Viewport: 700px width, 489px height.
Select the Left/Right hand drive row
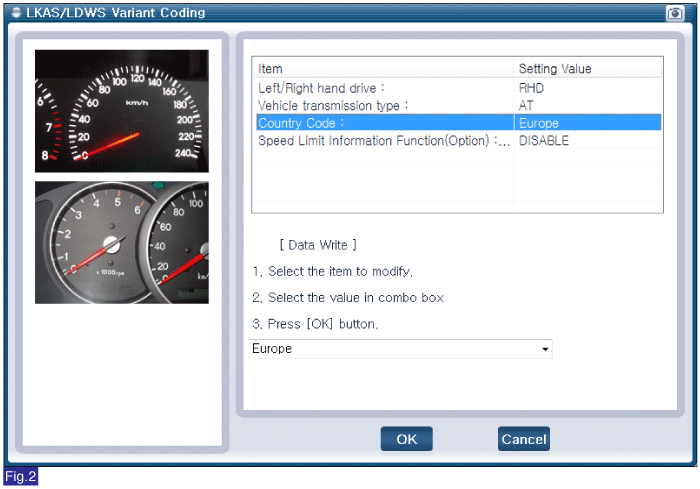[x=458, y=88]
